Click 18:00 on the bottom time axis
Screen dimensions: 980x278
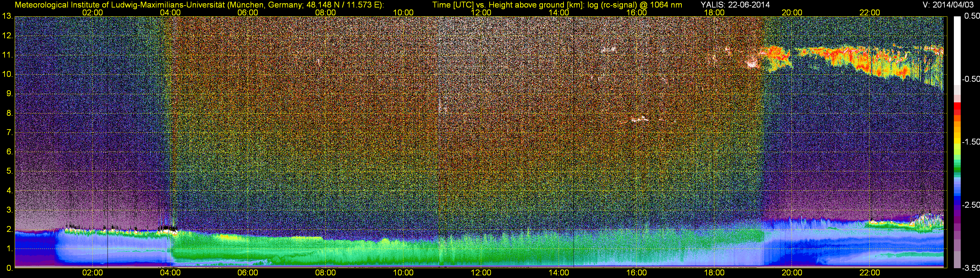714,273
